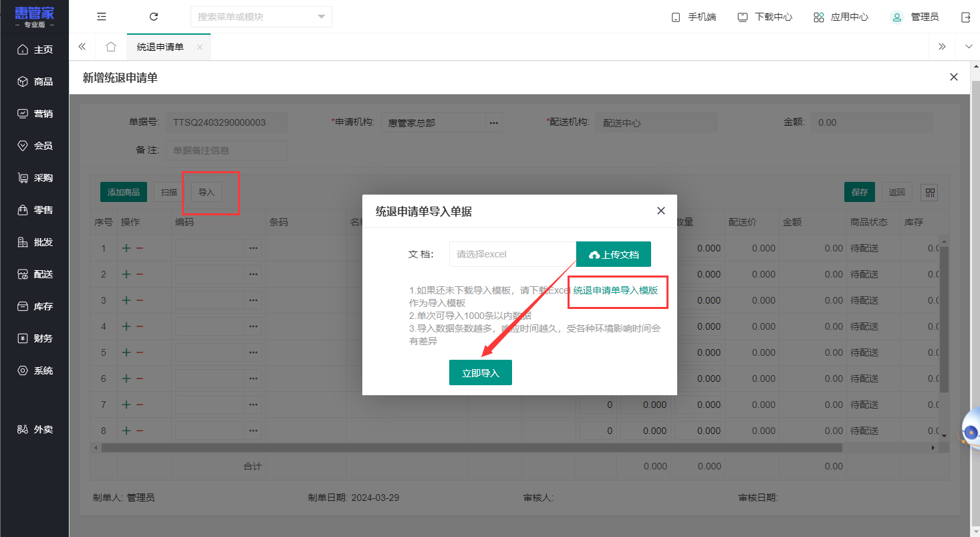Image resolution: width=980 pixels, height=537 pixels.
Task: Click the logout icon at top right
Action: (x=965, y=17)
